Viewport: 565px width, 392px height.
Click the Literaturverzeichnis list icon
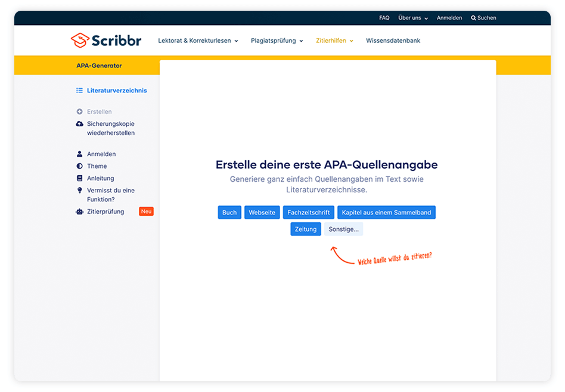[x=80, y=91]
